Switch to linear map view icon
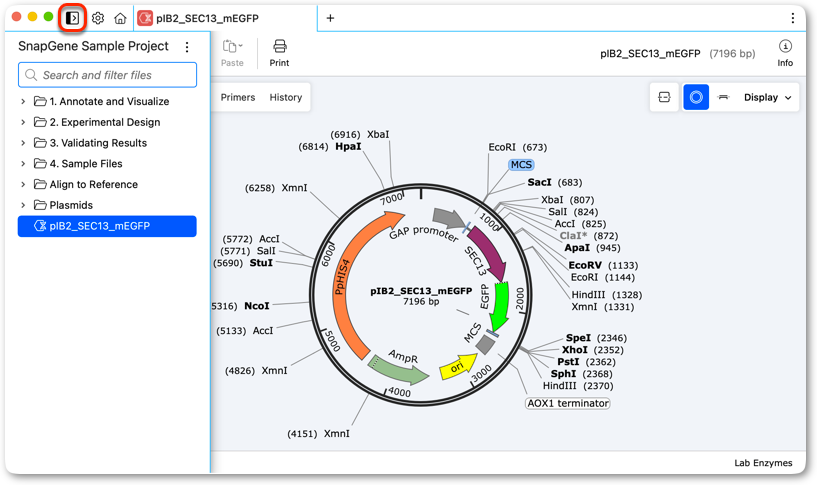817x485 pixels. tap(723, 97)
